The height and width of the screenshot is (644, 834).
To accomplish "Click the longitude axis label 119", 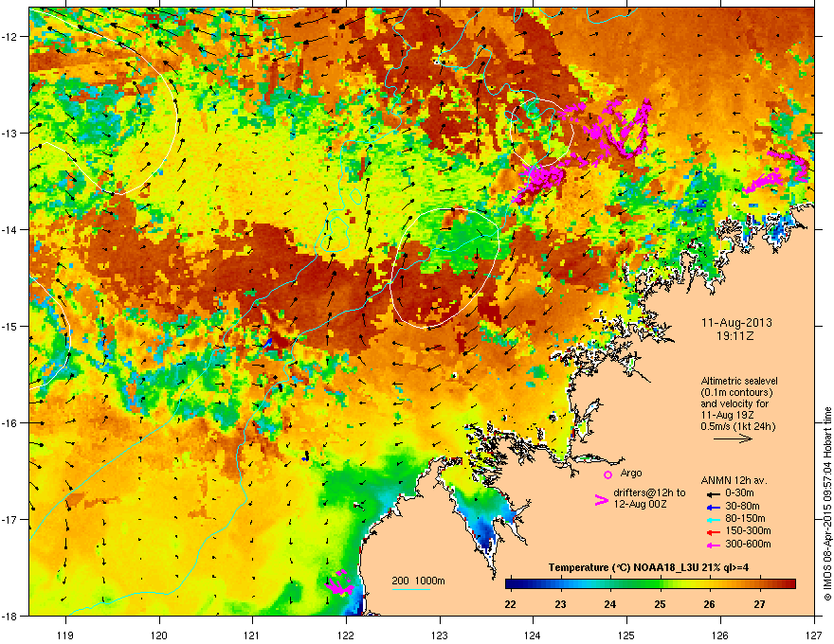I will pos(65,635).
